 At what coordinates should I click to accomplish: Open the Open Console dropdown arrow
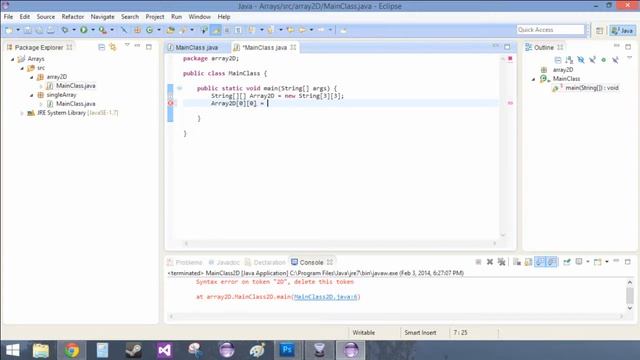(x=607, y=262)
